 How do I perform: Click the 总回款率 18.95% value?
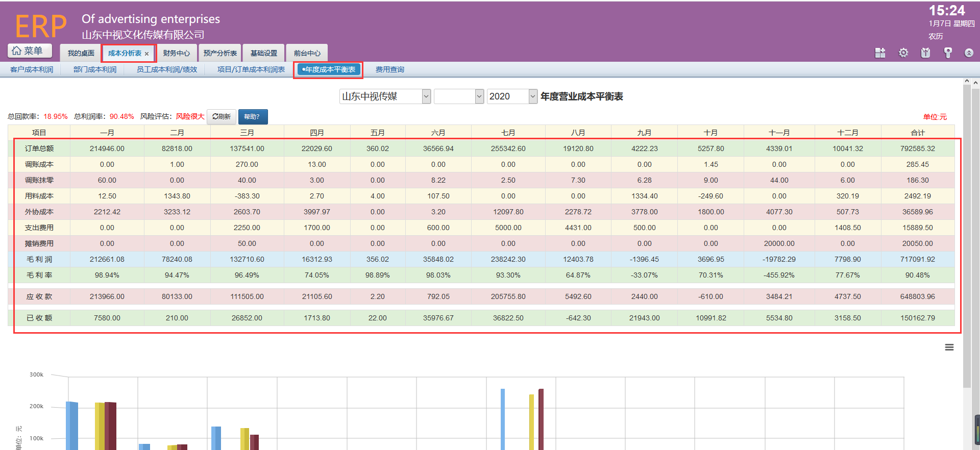tap(56, 117)
